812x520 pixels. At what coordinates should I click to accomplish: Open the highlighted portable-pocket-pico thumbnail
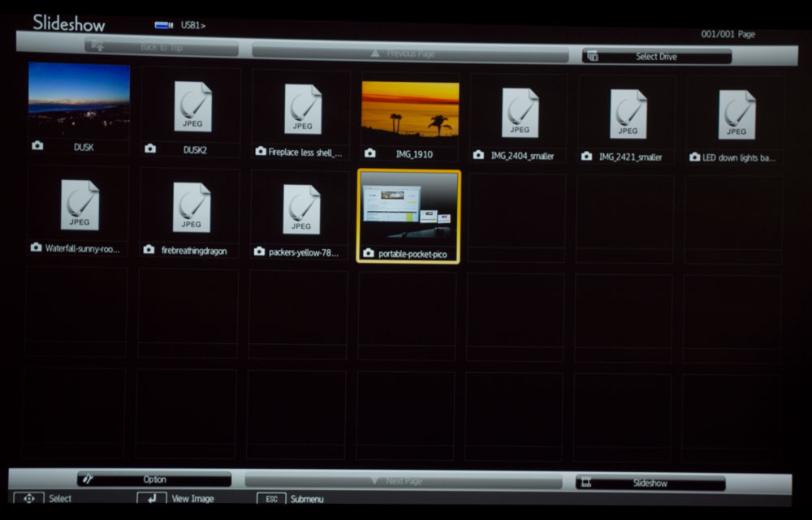[408, 217]
